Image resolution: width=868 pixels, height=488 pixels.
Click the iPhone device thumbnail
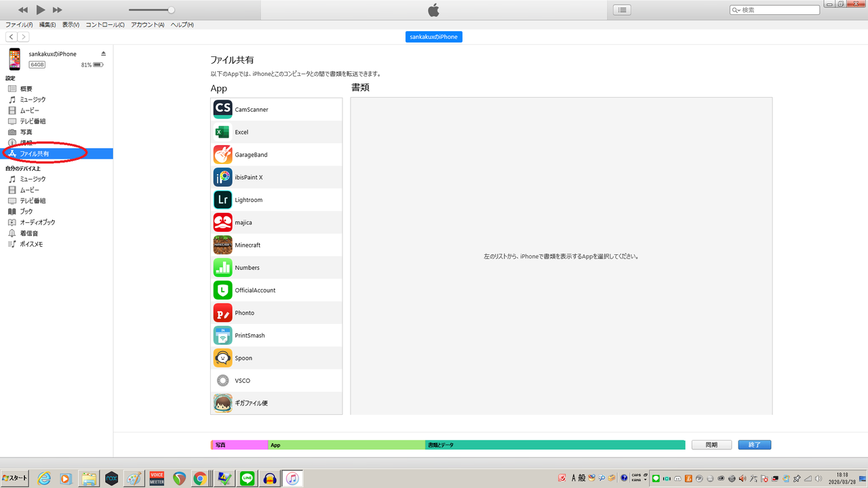[x=15, y=59]
